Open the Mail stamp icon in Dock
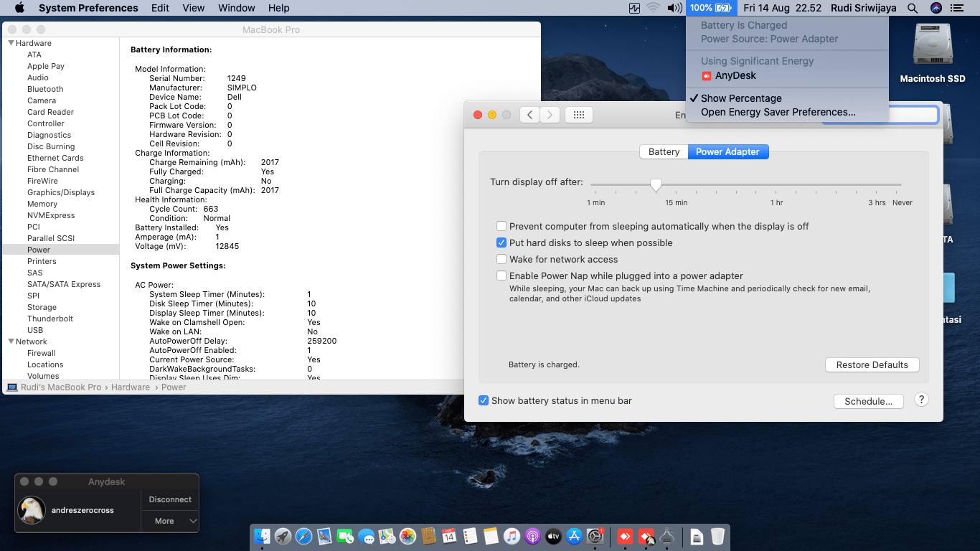 coord(324,536)
